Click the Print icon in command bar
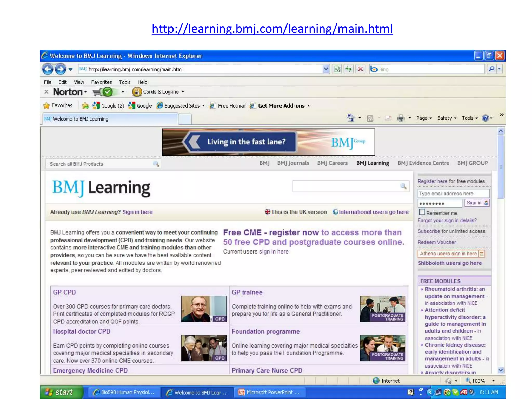The width and height of the screenshot is (532, 399). tap(401, 118)
